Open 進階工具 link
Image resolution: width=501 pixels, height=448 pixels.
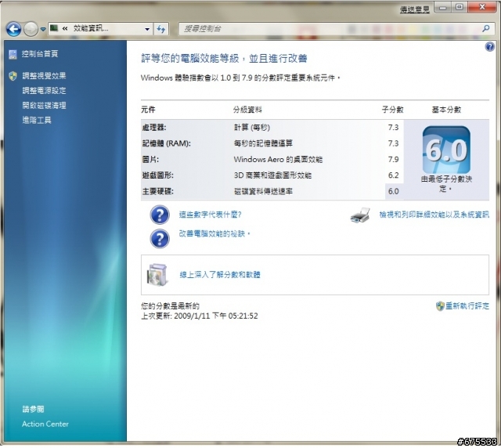37,120
